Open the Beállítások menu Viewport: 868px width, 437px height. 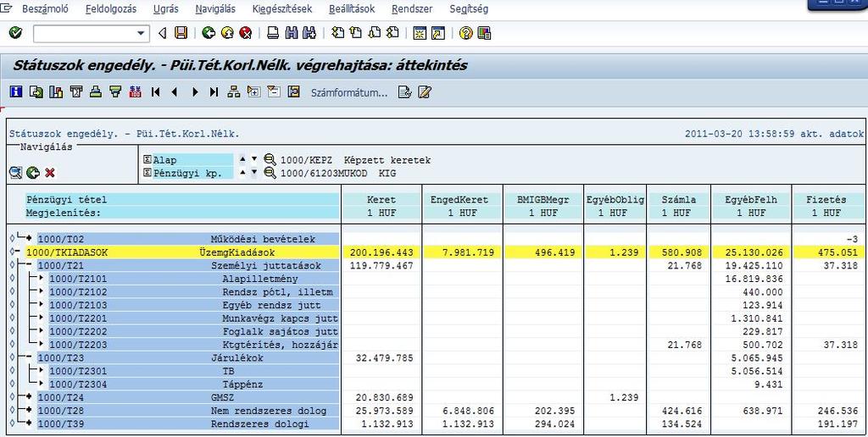(x=352, y=8)
